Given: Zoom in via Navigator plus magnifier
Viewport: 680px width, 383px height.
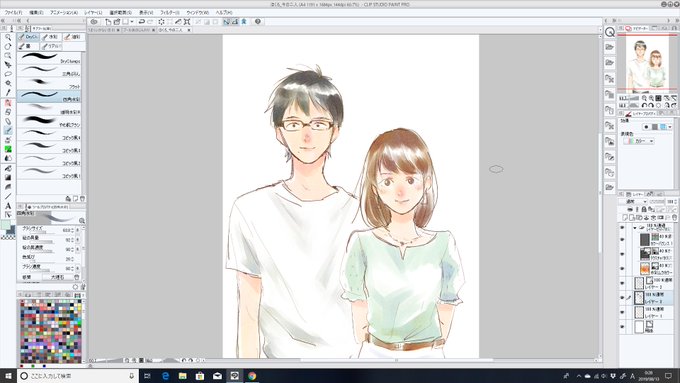Looking at the screenshot, I should click(651, 98).
